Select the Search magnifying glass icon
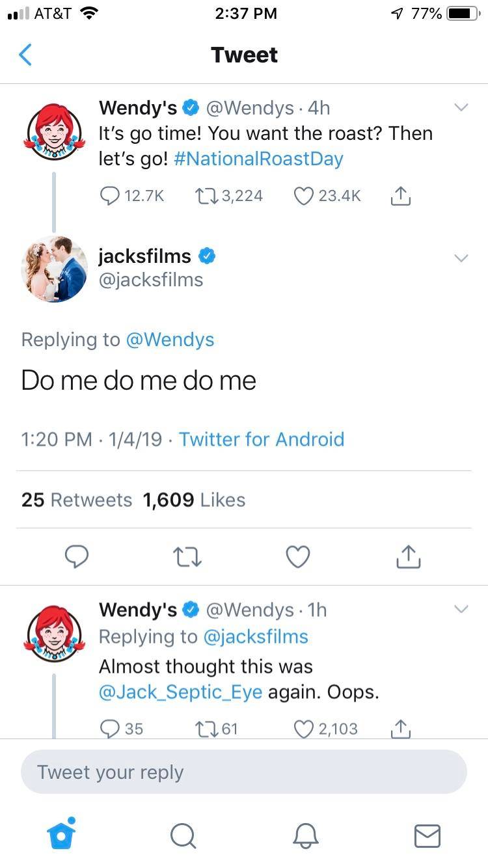 (x=183, y=837)
